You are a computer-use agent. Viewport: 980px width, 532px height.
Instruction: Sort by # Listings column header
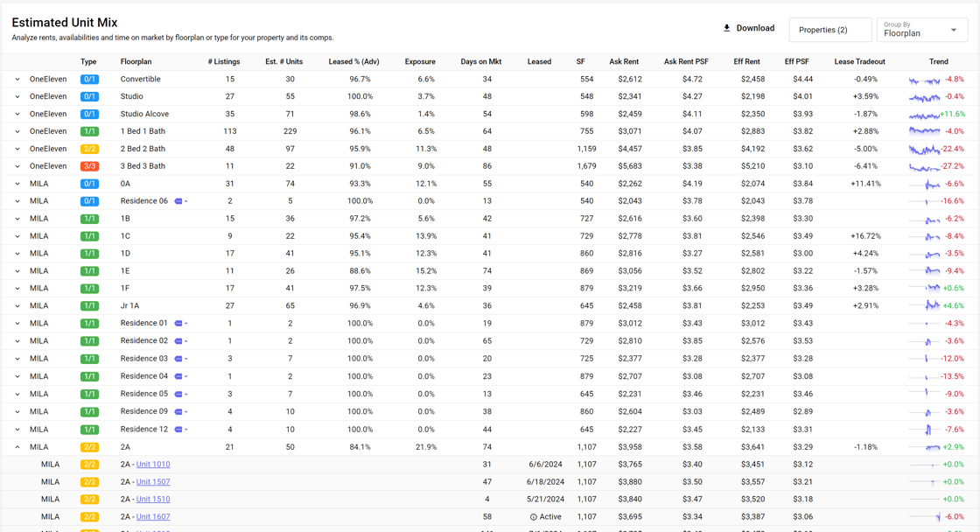pos(224,61)
